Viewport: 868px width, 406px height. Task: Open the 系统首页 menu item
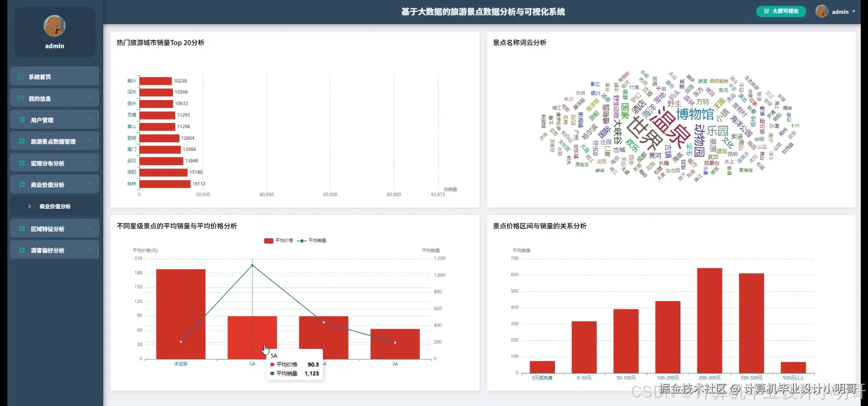(x=55, y=76)
